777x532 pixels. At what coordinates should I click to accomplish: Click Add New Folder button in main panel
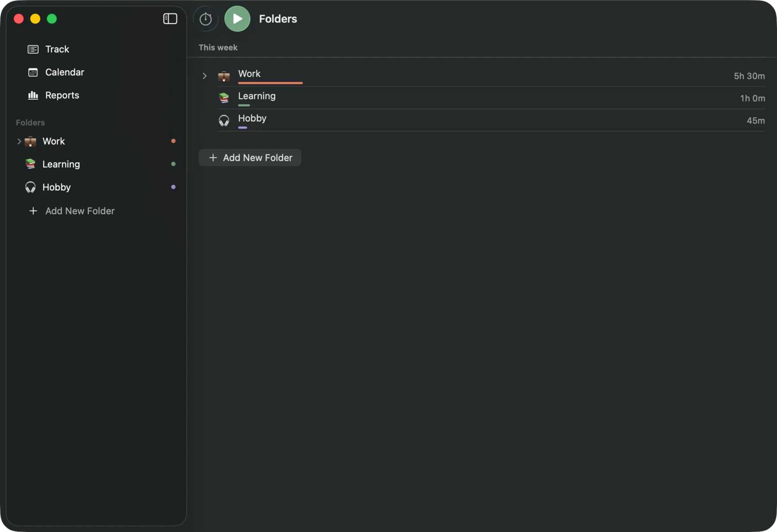click(x=250, y=157)
